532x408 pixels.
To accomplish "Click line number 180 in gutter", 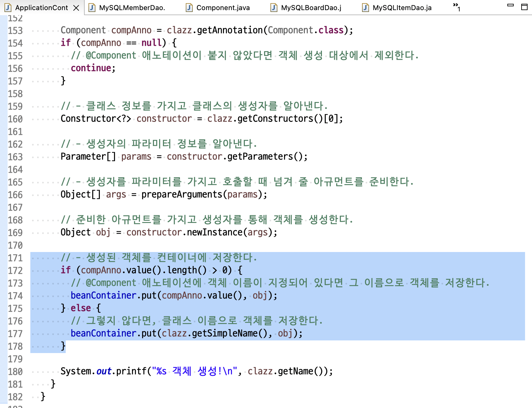I will (x=15, y=372).
